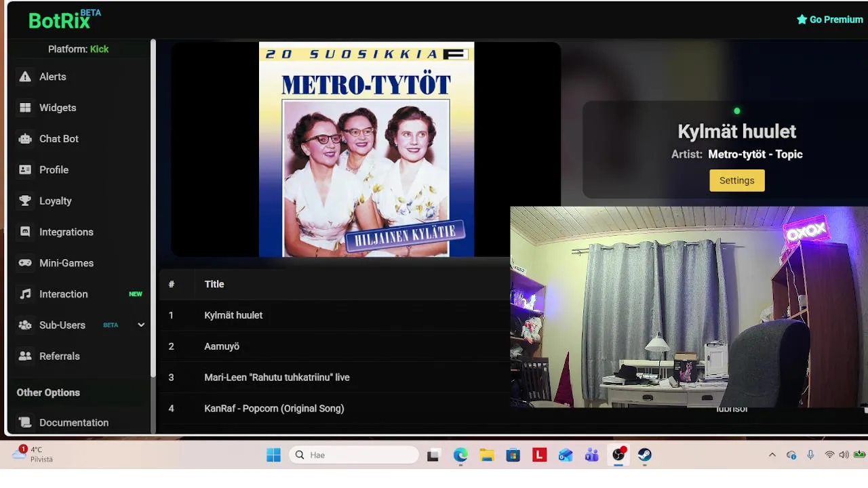Click the Integrations icon in sidebar
The image size is (868, 488).
(x=25, y=232)
